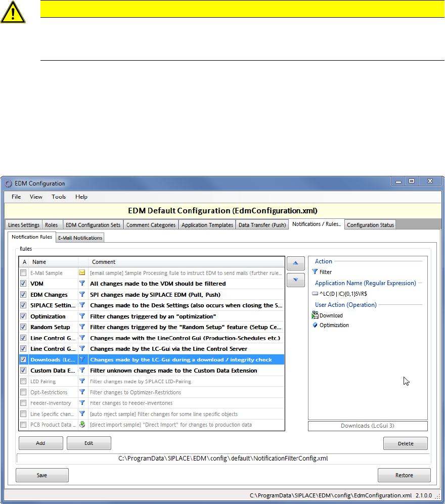Click the Delete rule button
This screenshot has height=504, width=445.
click(406, 443)
